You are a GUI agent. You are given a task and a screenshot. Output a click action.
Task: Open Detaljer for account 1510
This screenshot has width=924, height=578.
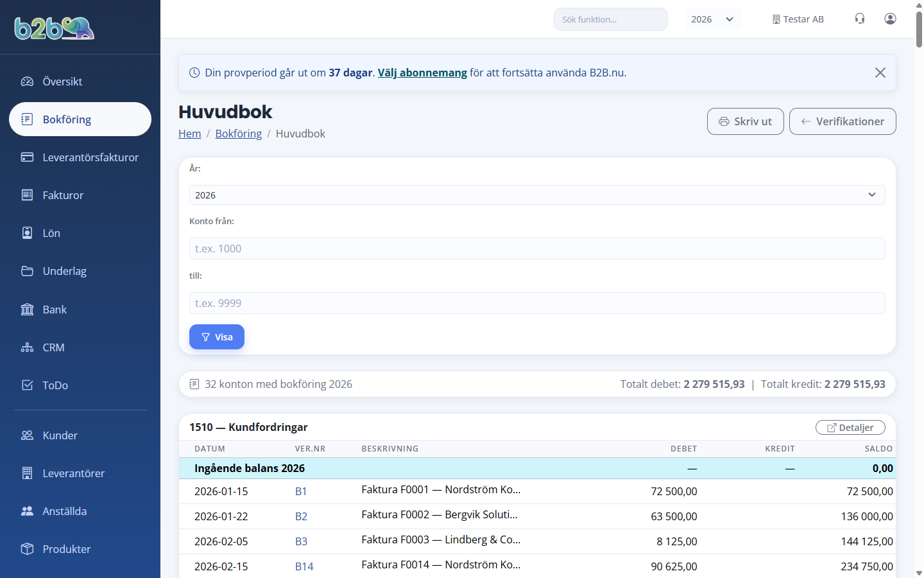850,428
